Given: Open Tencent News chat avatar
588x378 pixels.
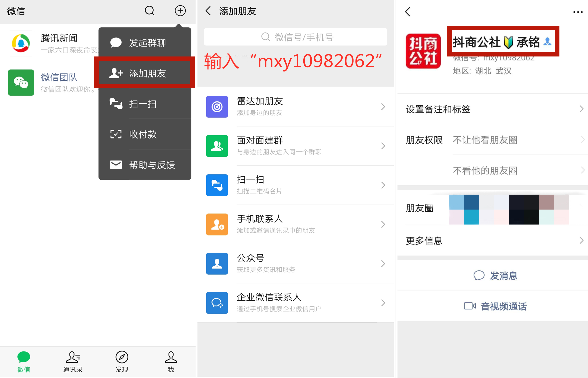Looking at the screenshot, I should [x=21, y=43].
